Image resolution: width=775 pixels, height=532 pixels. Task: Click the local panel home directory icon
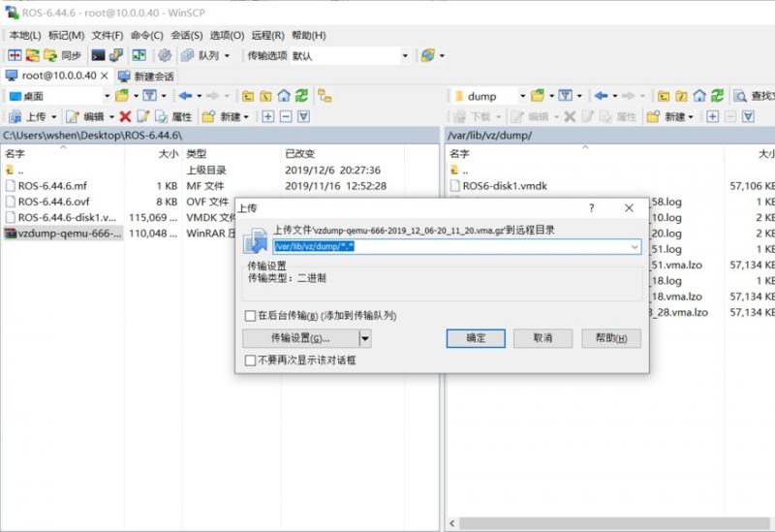point(284,96)
